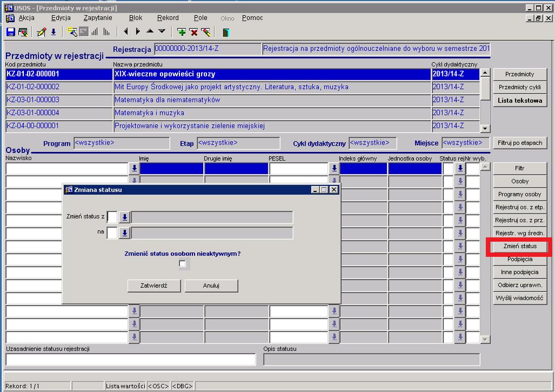Screen dimensions: 555x392
Task: Open Nazwisko value list in bottom Osoby row
Action: [x=134, y=337]
